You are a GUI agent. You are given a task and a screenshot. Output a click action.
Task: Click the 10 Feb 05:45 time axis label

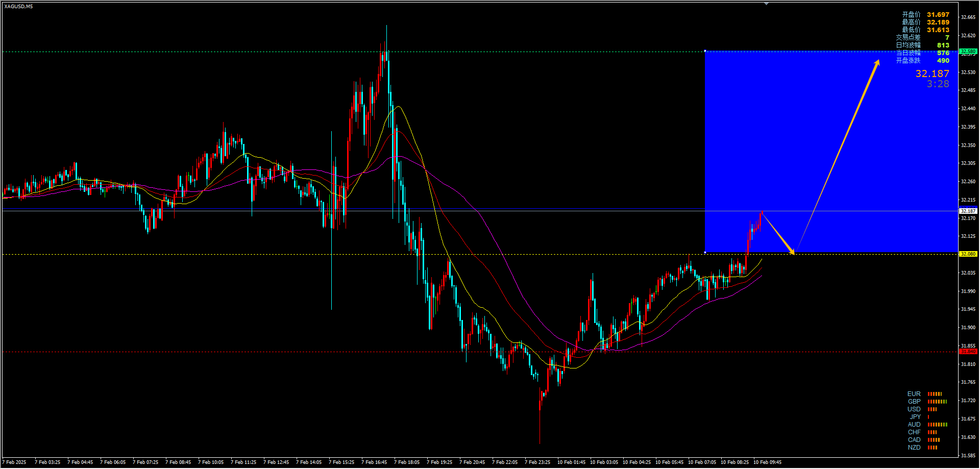click(x=669, y=462)
